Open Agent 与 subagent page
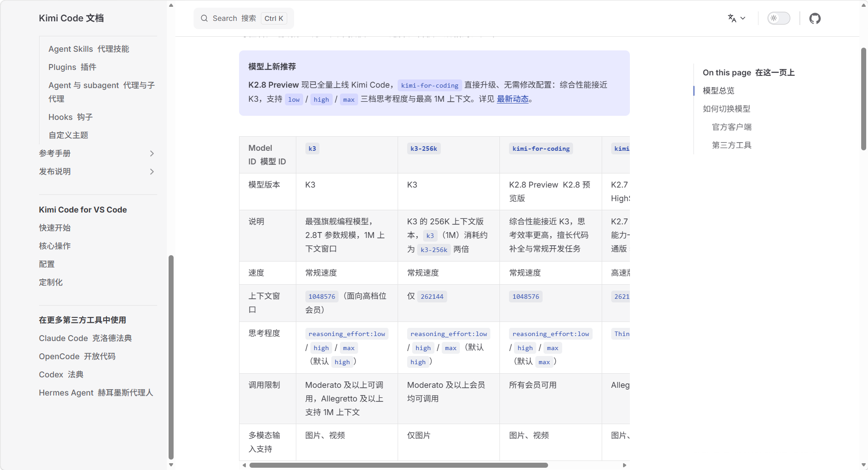Image resolution: width=868 pixels, height=470 pixels. click(101, 92)
